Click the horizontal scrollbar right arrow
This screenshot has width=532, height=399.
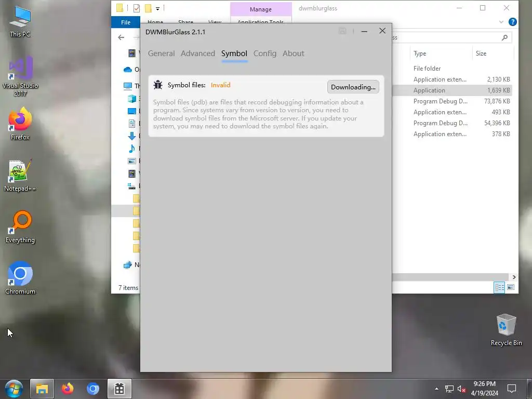click(x=514, y=277)
